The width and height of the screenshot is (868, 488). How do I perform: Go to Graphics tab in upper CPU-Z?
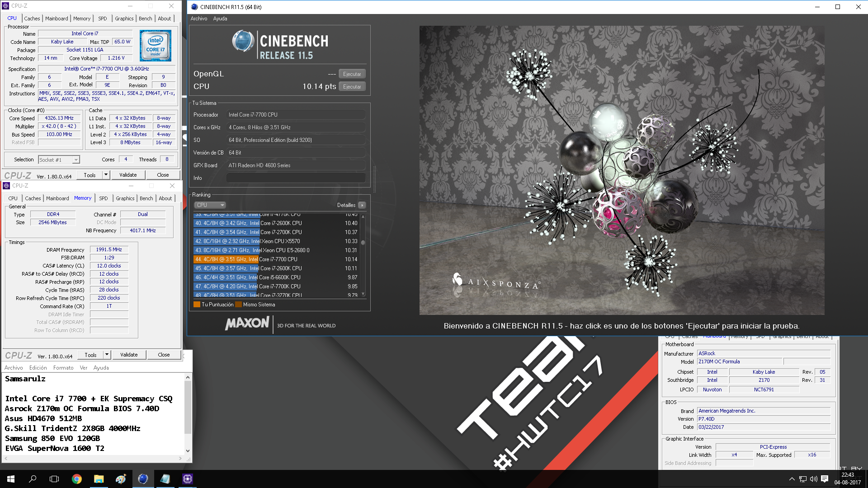click(124, 19)
